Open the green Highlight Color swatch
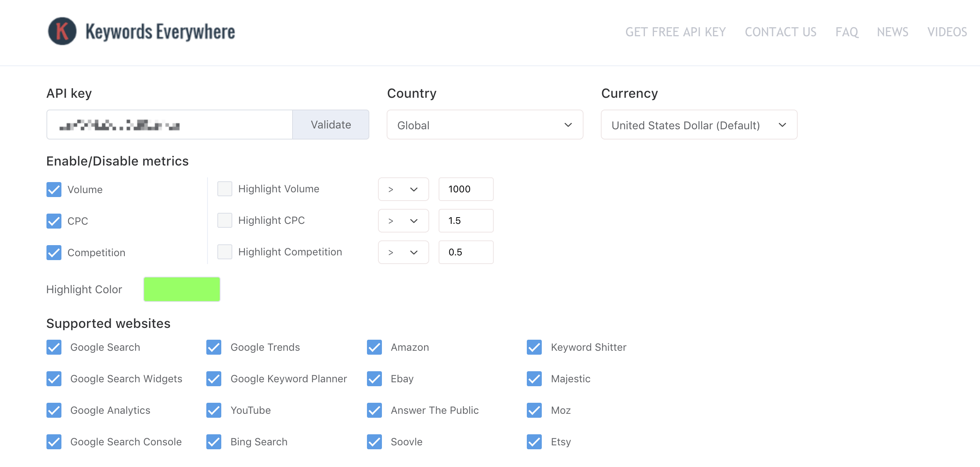The image size is (980, 467). click(x=182, y=289)
